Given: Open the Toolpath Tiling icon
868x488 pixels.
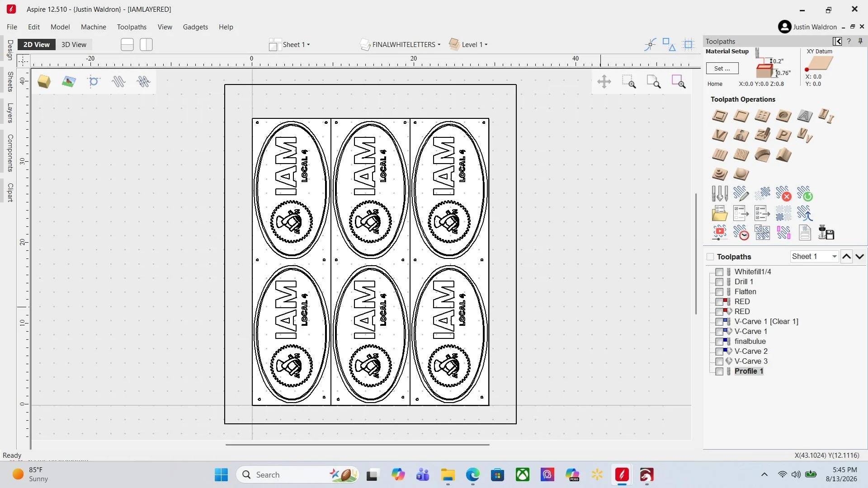Looking at the screenshot, I should coord(762,233).
